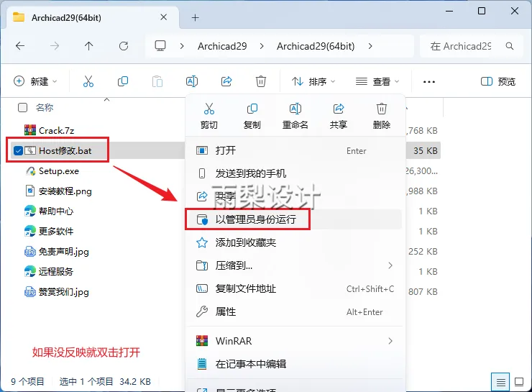Maximize the Explorer window
Screen dimensions: 532x392
pyautogui.click(x=482, y=11)
